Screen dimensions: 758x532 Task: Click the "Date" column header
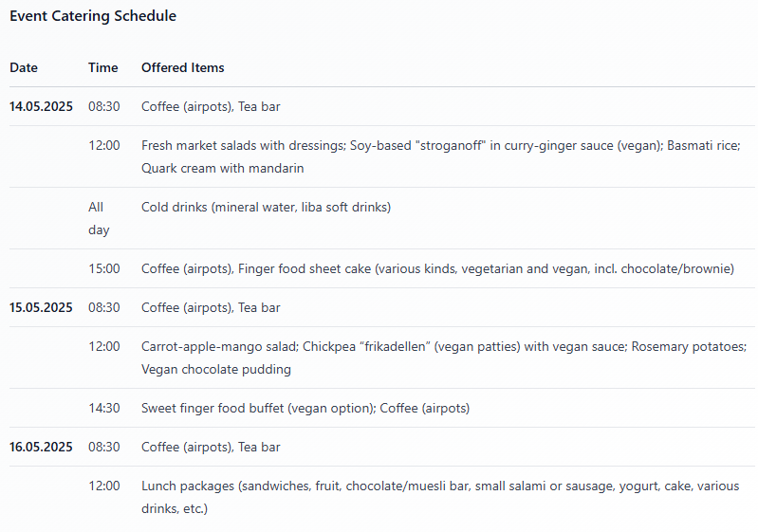tap(24, 67)
